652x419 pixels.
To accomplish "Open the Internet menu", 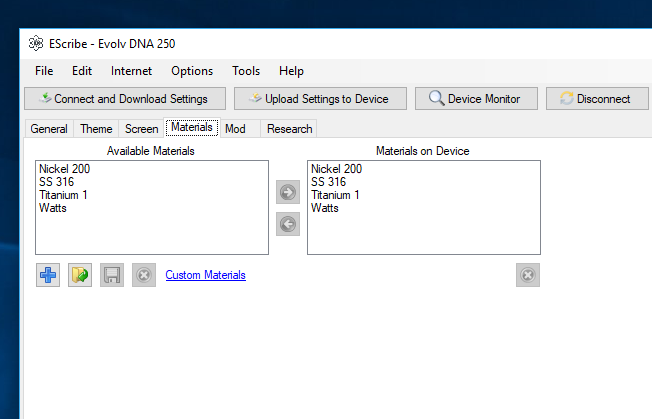I will click(131, 71).
